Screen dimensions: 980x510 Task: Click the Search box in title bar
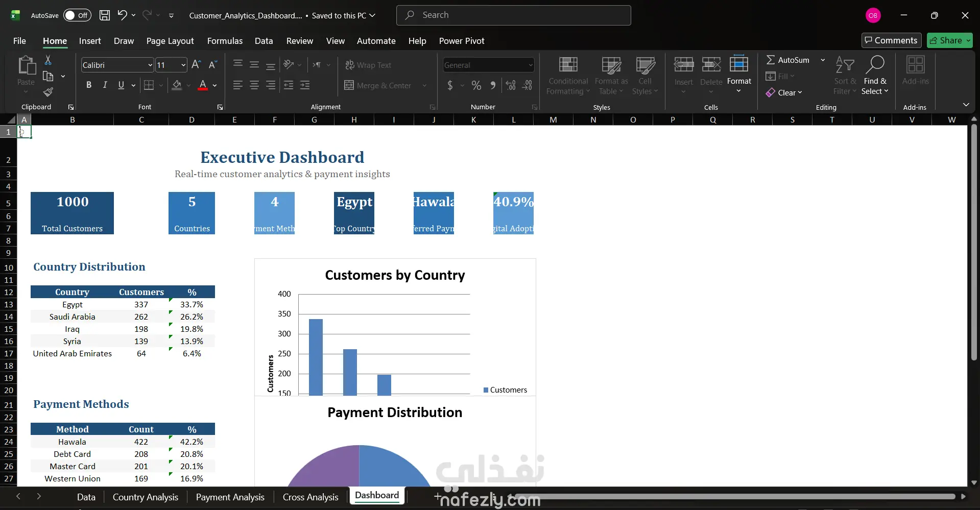513,15
